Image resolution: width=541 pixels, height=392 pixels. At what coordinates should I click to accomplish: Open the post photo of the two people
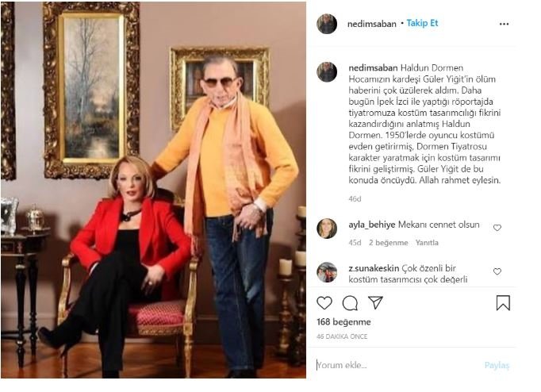(153, 190)
